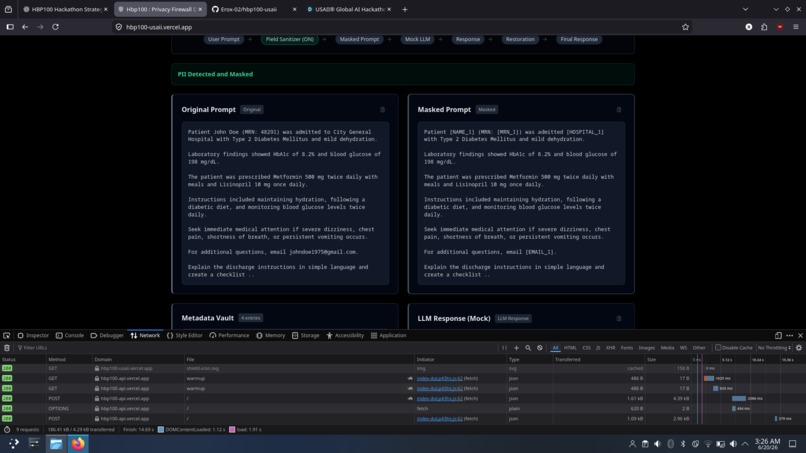
Task: Go back using the browser back arrow
Action: tap(25, 27)
